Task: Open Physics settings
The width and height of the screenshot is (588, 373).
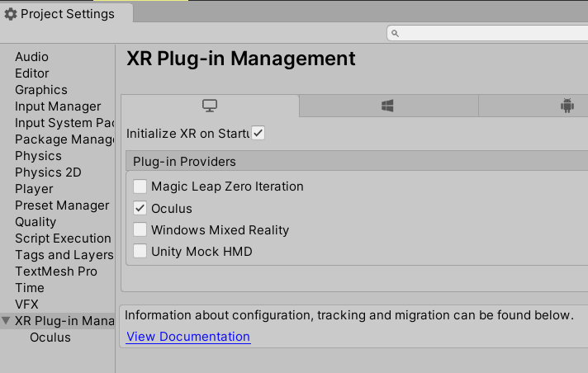Action: pyautogui.click(x=38, y=156)
